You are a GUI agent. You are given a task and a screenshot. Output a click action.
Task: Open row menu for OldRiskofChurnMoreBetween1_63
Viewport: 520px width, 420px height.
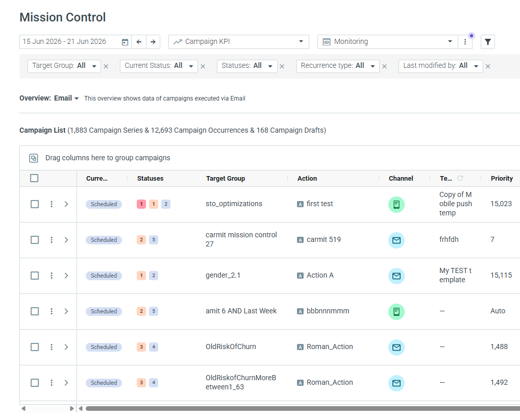52,383
